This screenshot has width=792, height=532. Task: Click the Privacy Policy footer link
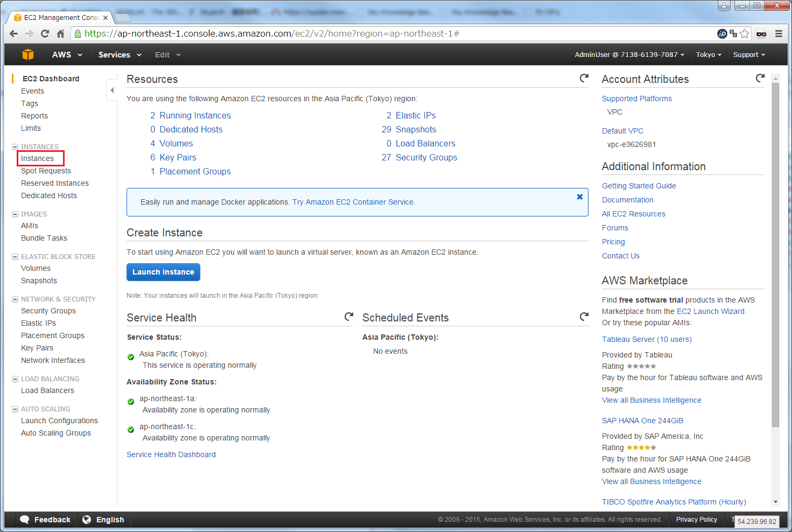pos(696,520)
